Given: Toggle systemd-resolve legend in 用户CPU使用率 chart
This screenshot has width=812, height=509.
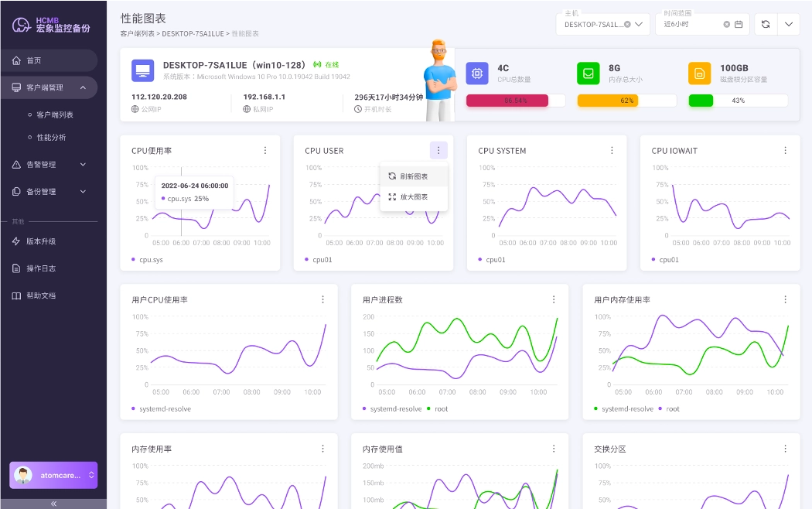Looking at the screenshot, I should pos(162,409).
